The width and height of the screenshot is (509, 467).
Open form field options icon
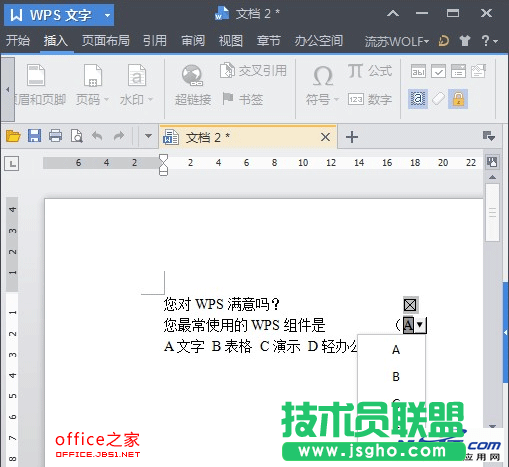[x=478, y=71]
